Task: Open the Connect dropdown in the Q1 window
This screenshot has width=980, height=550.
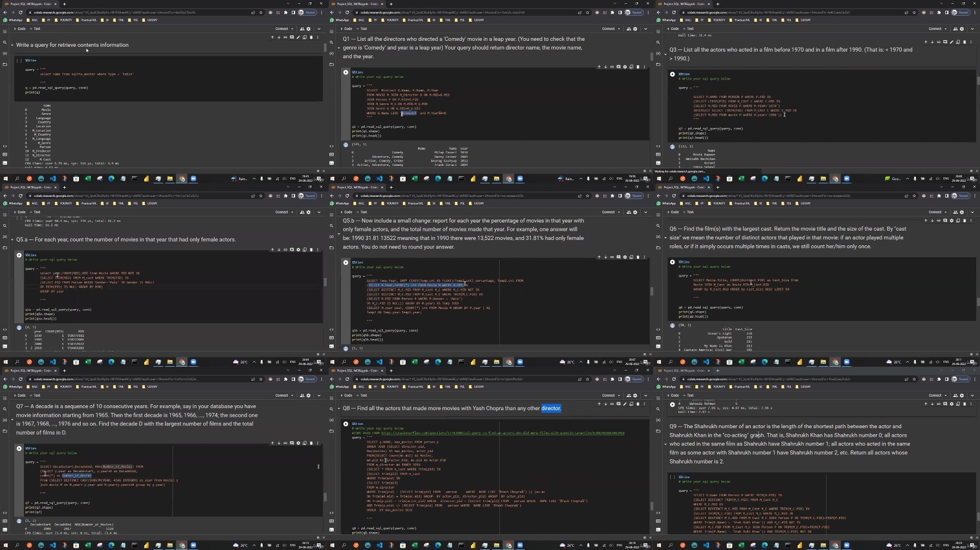Action: tap(611, 29)
